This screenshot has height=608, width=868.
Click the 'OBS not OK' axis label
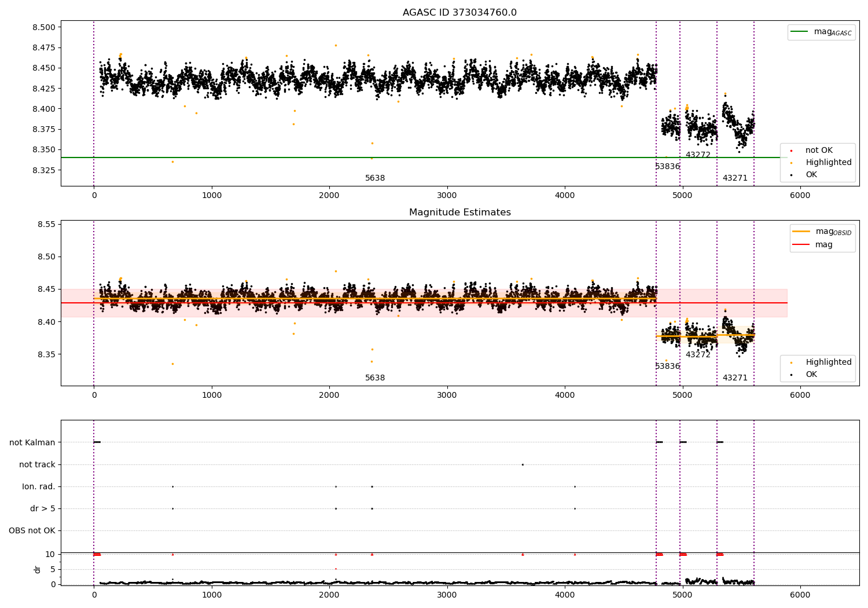pos(32,531)
